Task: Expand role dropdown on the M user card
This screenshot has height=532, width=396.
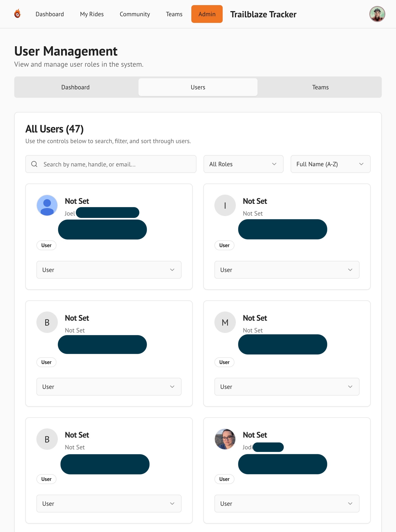Action: 287,386
